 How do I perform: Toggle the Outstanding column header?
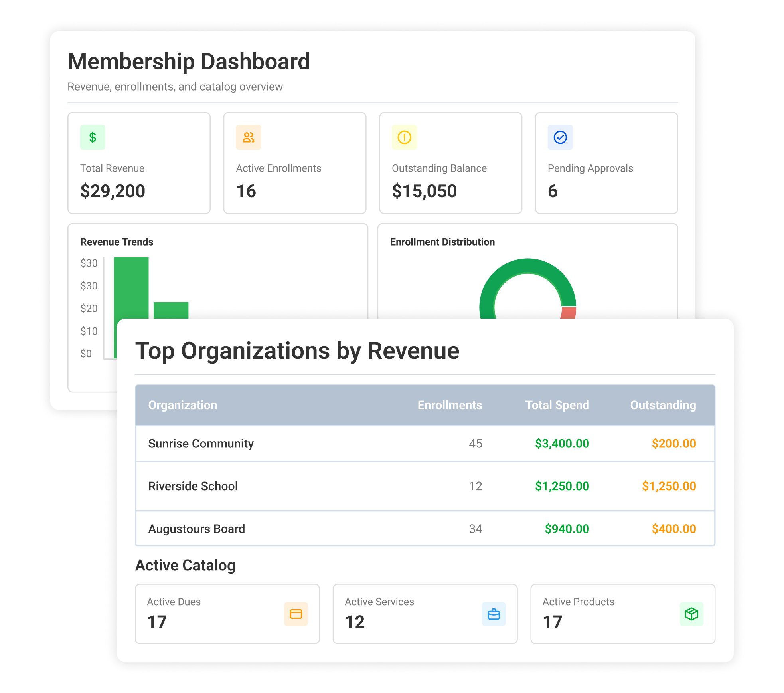coord(663,405)
